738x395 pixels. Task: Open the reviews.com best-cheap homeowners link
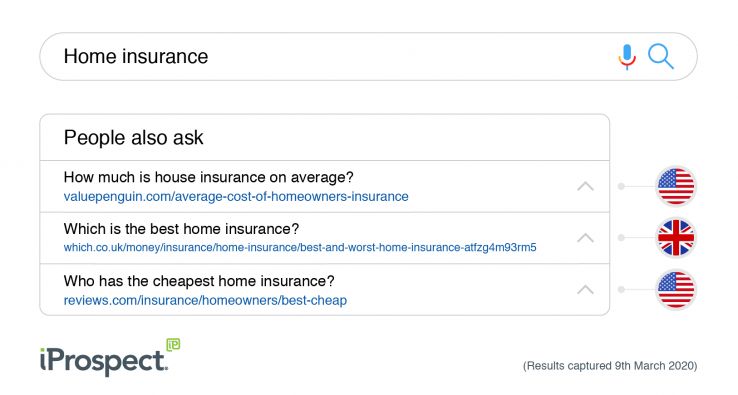205,300
